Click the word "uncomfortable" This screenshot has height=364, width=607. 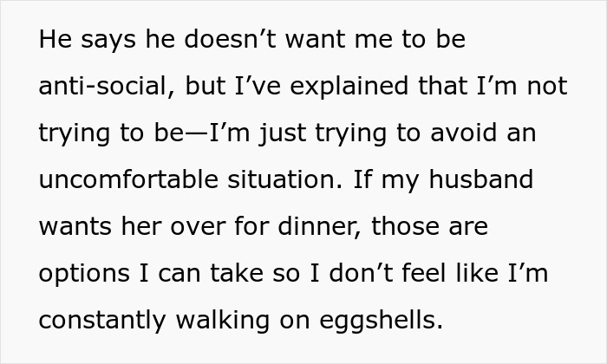(128, 180)
